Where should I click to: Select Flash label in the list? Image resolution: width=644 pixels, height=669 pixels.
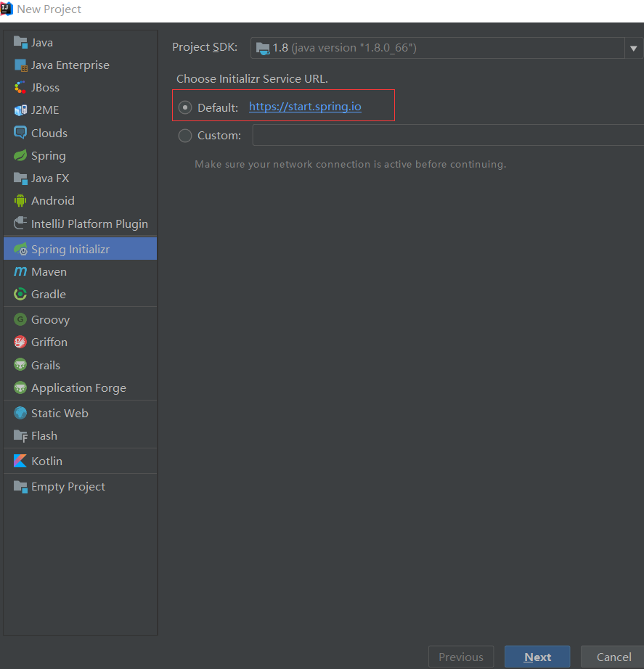pos(44,435)
